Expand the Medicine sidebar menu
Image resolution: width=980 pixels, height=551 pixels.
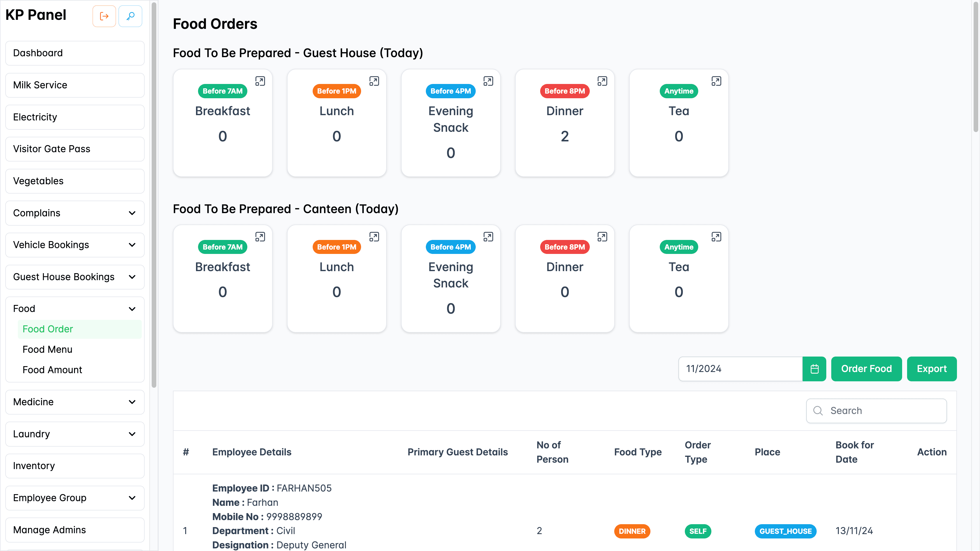[75, 402]
